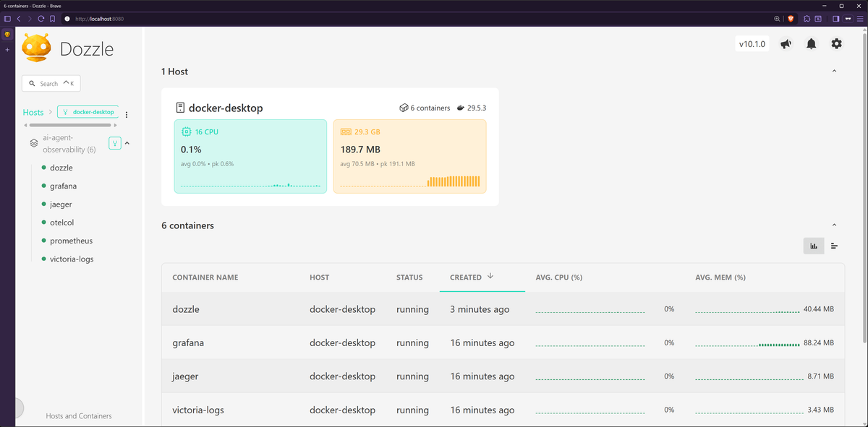The width and height of the screenshot is (868, 427).
Task: Open grafana row in containers table
Action: pos(503,342)
